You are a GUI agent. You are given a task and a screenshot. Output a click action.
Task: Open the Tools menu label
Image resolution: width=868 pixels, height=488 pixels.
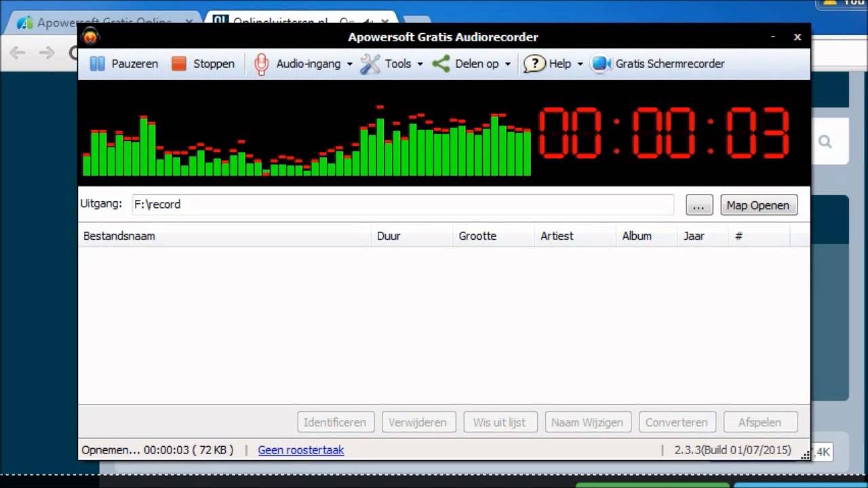[x=398, y=64]
